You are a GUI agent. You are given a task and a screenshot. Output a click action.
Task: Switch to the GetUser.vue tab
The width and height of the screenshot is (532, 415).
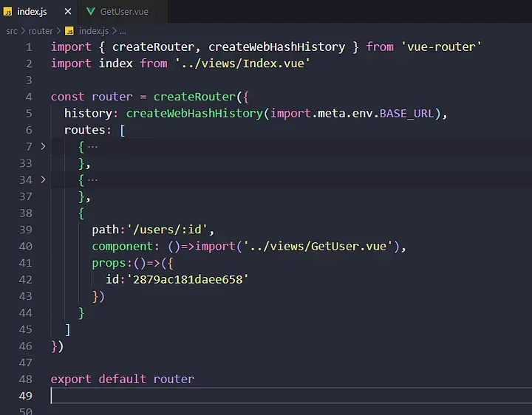[x=123, y=12]
